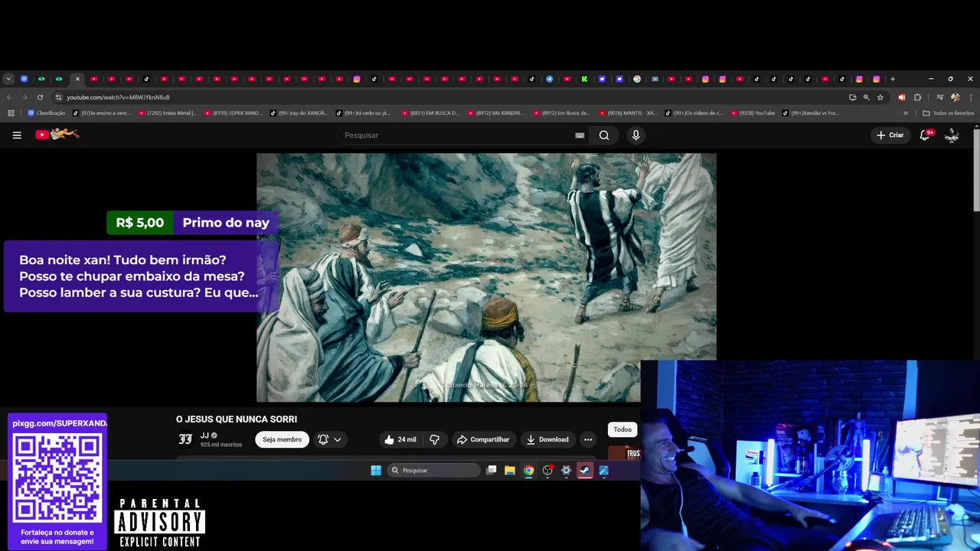Go to the YouTube home logo
Viewport: 980px width, 551px height.
point(57,135)
